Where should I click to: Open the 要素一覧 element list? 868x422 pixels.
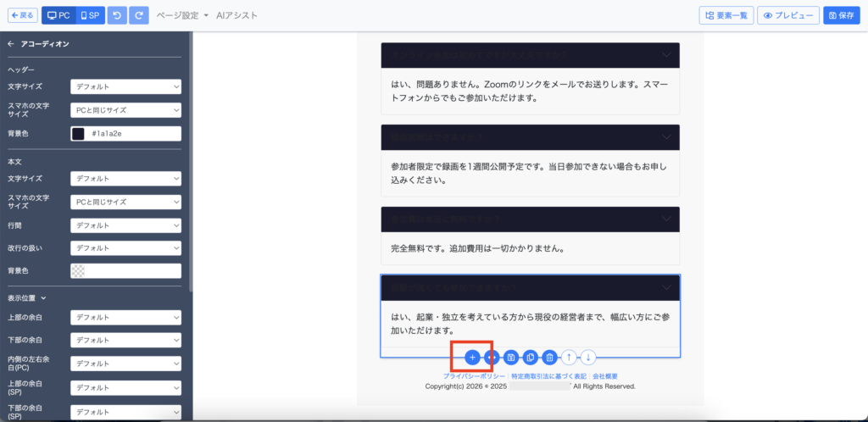tap(726, 15)
